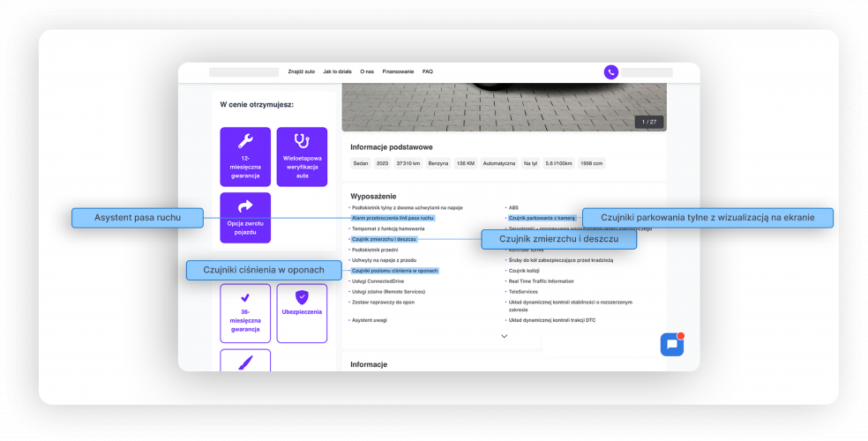Open the Jak to działa menu item
This screenshot has width=868, height=441.
point(337,72)
